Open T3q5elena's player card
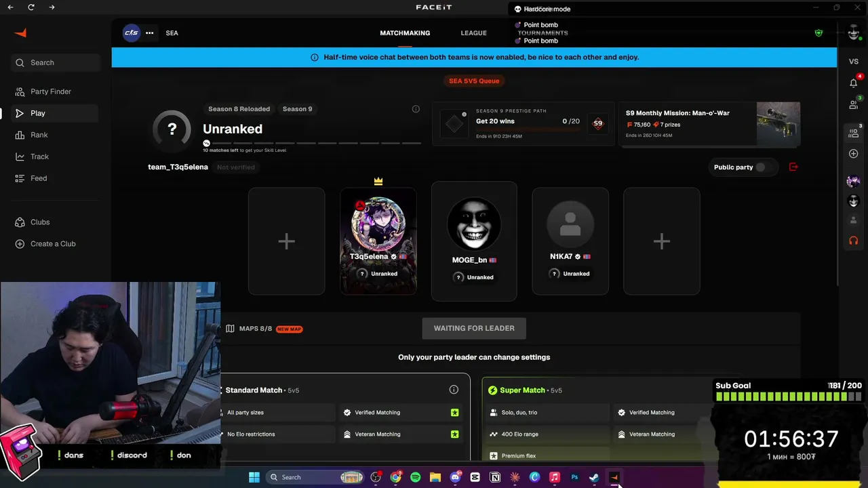 pyautogui.click(x=378, y=241)
